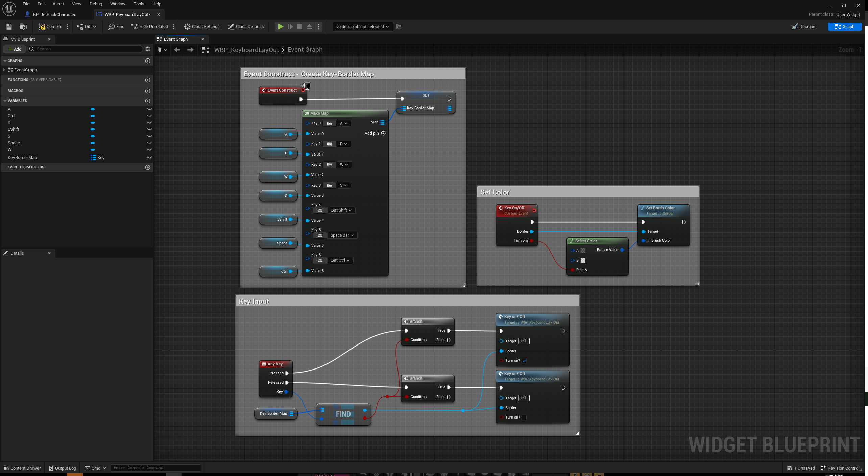Collapse the VARIABLES section

click(5, 101)
